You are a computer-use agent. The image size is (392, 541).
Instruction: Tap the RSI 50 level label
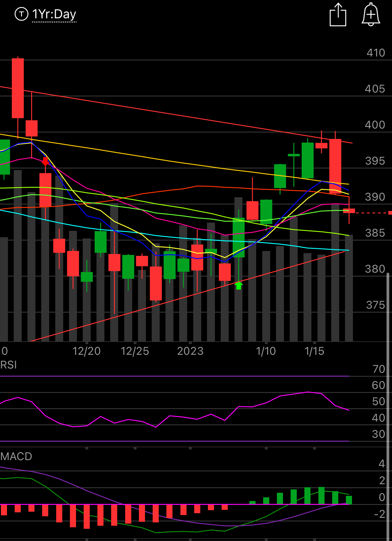coord(379,401)
